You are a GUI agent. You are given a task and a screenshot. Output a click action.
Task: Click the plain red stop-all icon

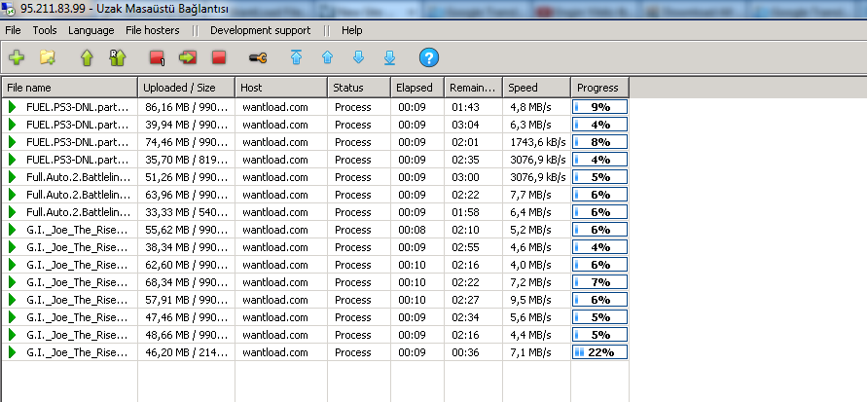(x=219, y=57)
